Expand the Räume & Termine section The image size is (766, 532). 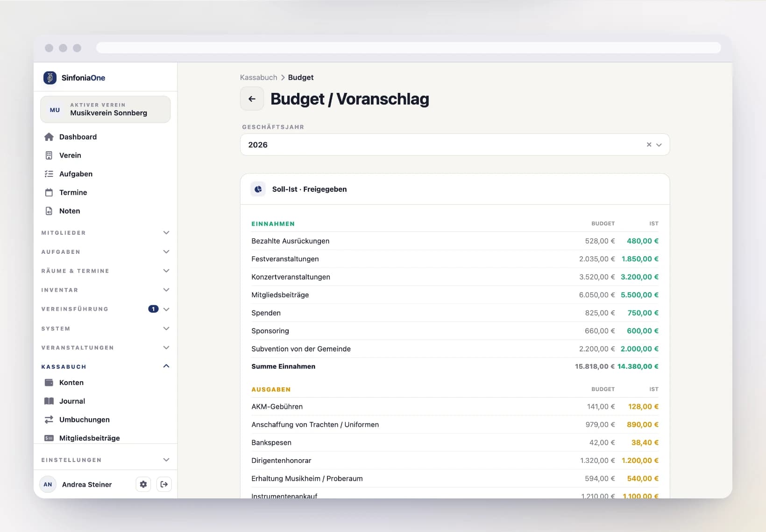pos(106,271)
